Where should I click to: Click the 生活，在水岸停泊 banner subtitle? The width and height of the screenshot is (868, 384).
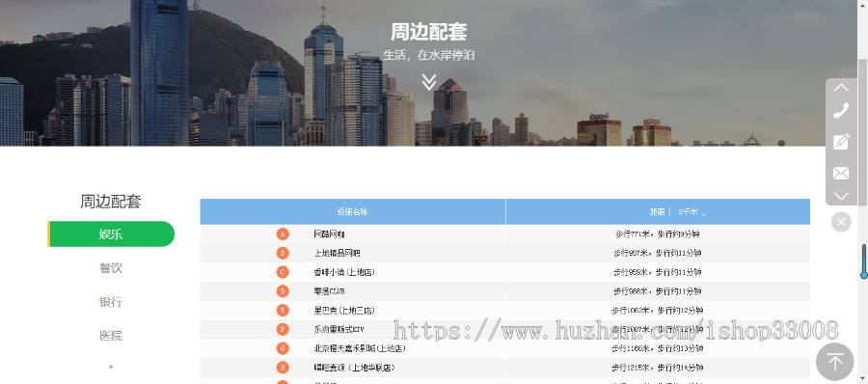429,55
